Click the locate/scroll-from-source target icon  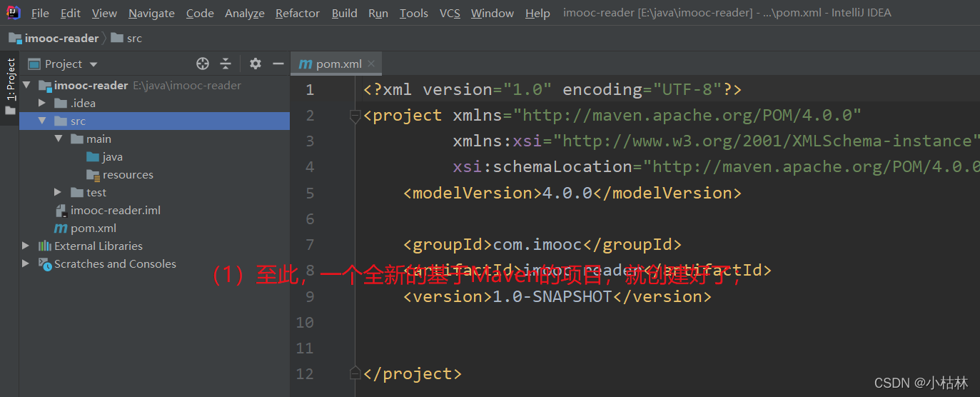203,64
